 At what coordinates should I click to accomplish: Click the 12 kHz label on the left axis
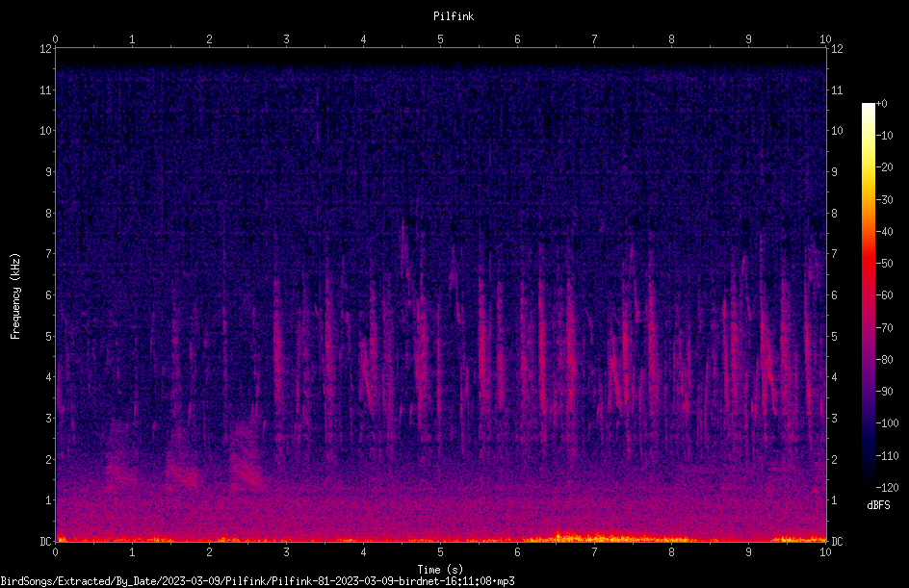(46, 49)
